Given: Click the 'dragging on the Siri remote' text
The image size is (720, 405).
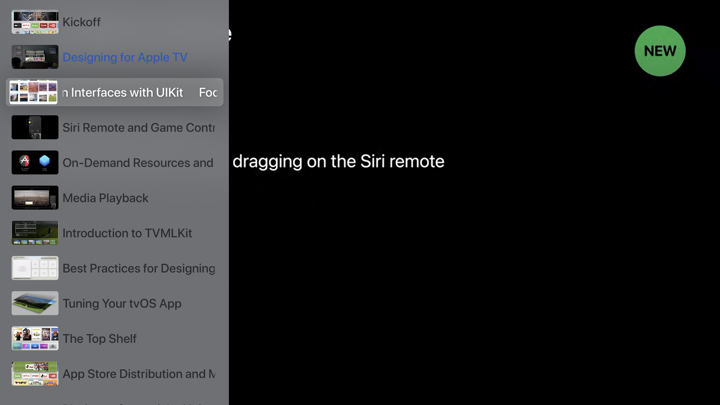Looking at the screenshot, I should tap(338, 161).
